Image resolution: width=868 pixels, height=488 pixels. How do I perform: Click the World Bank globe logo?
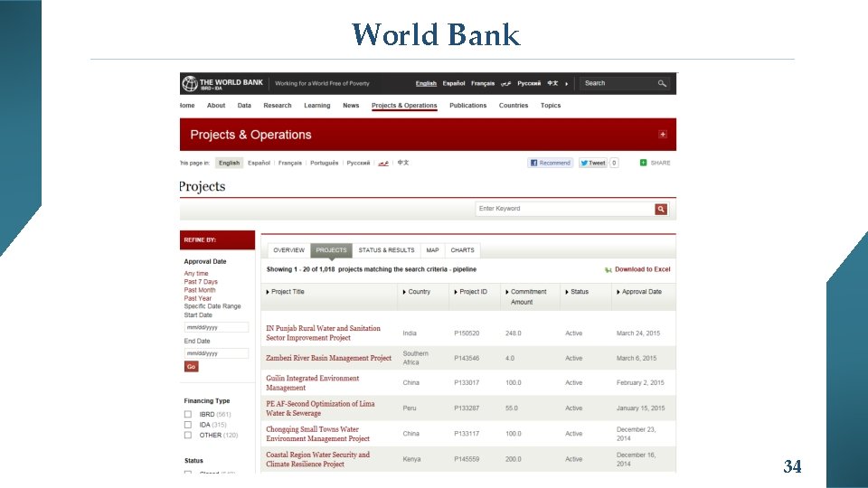[x=190, y=83]
